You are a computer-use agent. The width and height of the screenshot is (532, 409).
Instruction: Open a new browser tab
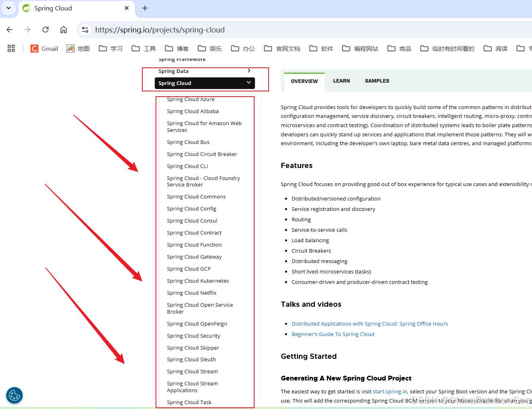click(x=145, y=8)
